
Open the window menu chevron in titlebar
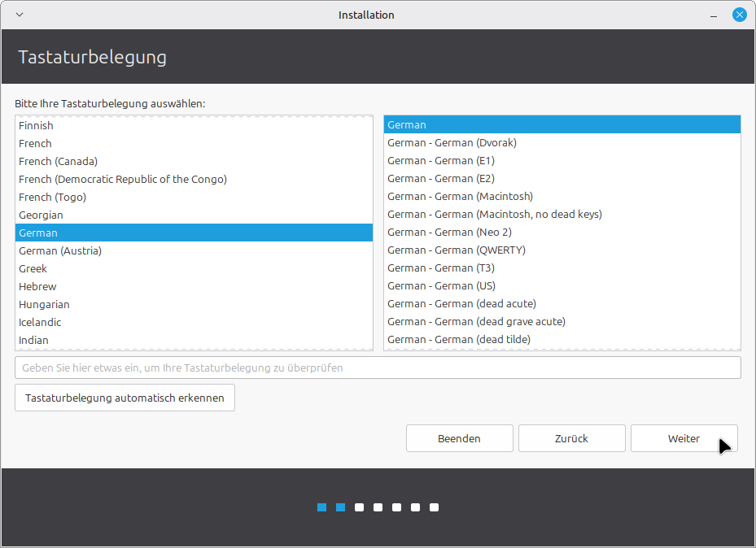pyautogui.click(x=20, y=15)
